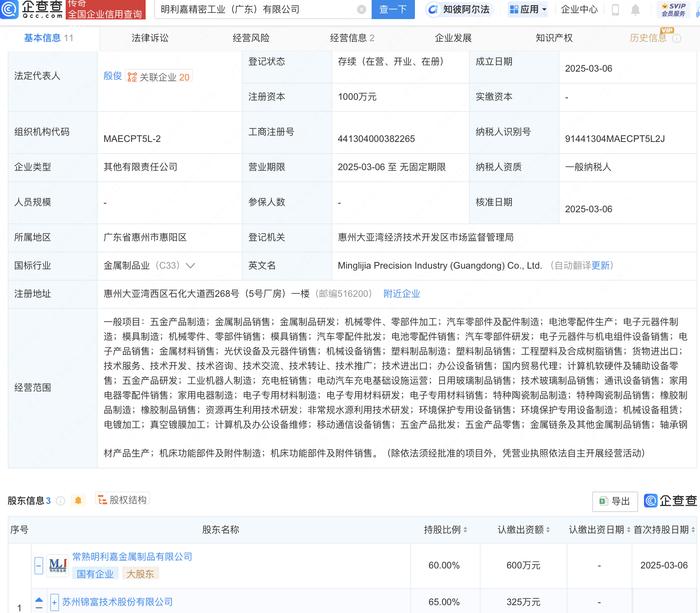The image size is (700, 613).
Task: Expand the 金属制品业 (C33) industry chevron
Action: (190, 266)
